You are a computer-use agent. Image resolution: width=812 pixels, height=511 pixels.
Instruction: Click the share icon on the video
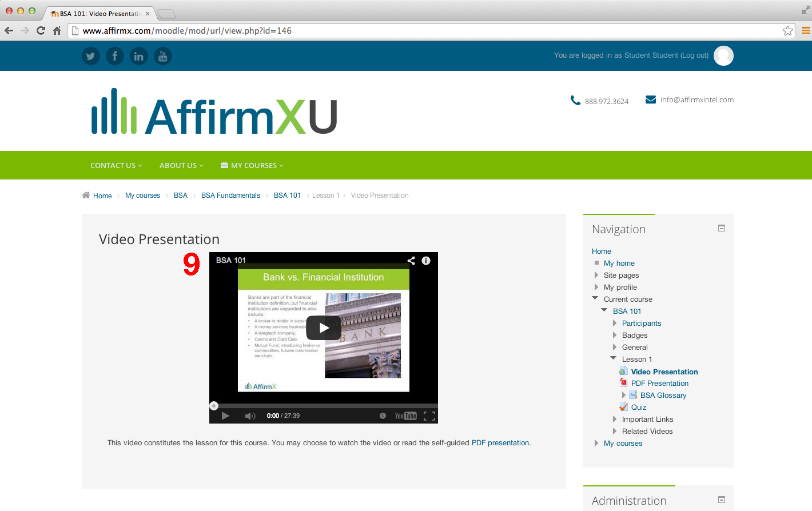411,261
